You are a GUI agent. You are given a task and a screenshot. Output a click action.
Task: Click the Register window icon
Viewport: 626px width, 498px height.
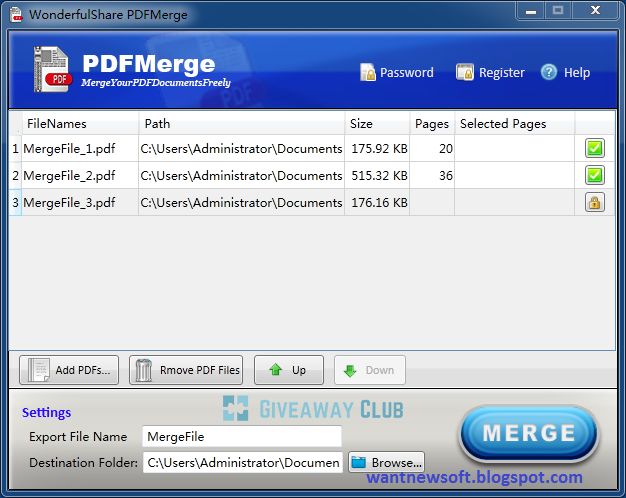(x=465, y=72)
